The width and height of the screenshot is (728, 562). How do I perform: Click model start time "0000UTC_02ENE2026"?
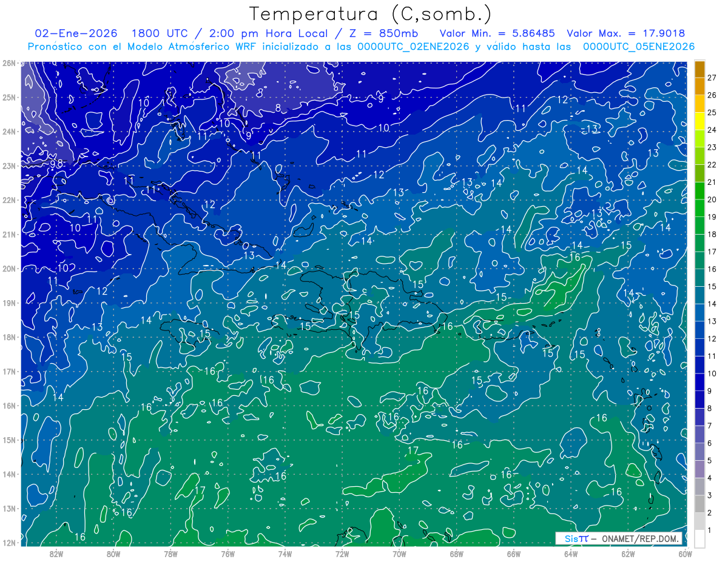(x=413, y=47)
